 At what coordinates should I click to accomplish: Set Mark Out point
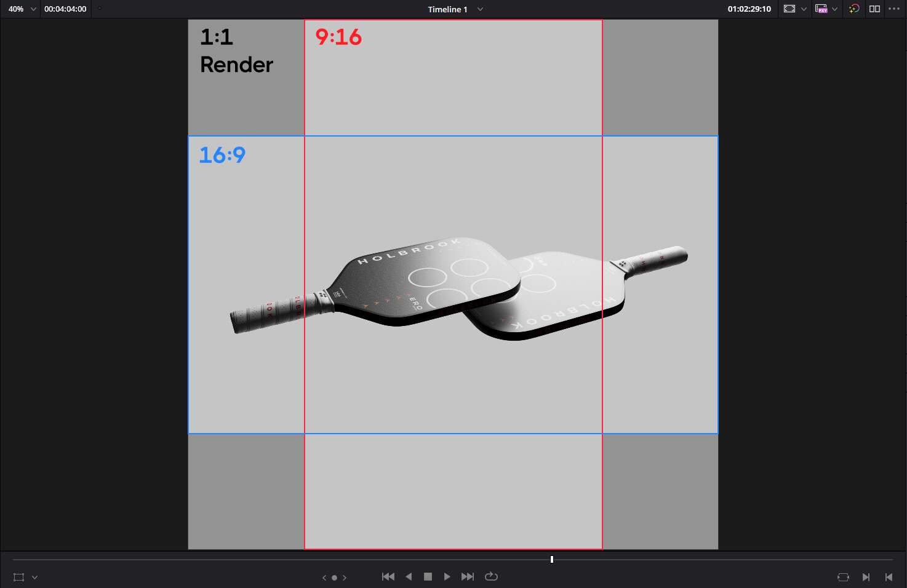(x=889, y=578)
